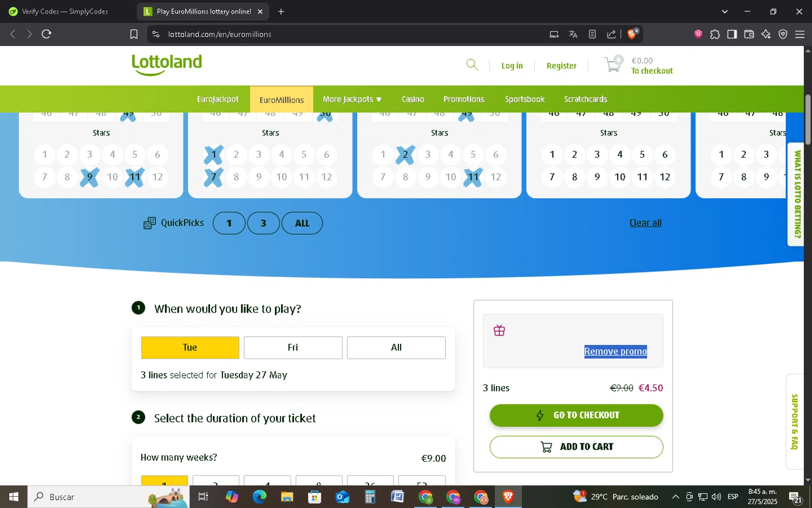Image resolution: width=812 pixels, height=508 pixels.
Task: Open Scratchcards menu item
Action: [x=586, y=99]
